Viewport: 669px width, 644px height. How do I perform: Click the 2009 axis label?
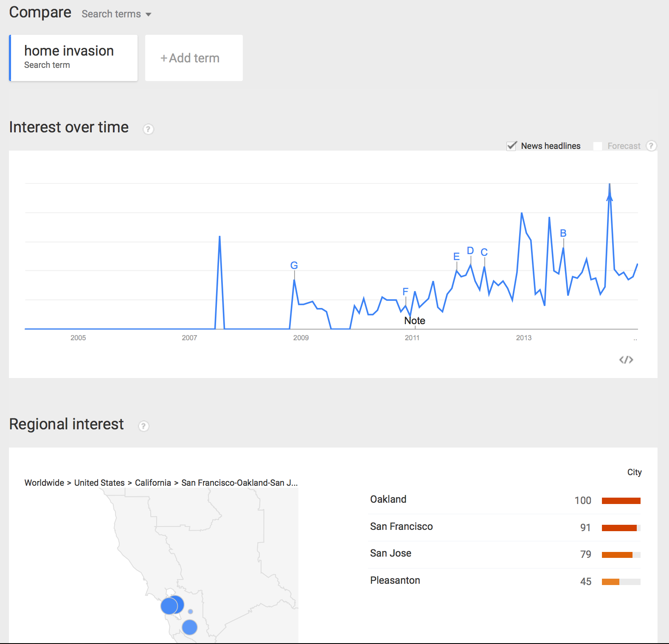[x=301, y=338]
